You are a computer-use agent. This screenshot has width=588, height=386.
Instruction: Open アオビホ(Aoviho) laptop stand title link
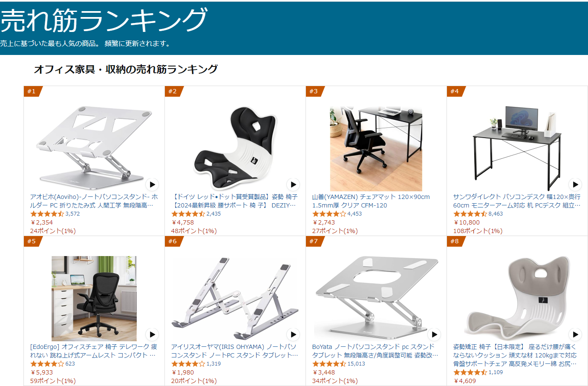pos(94,201)
